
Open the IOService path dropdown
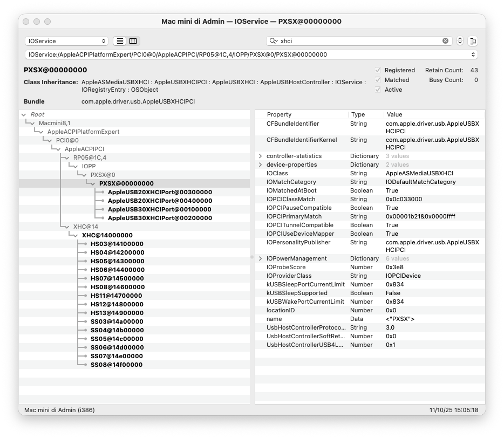point(251,54)
